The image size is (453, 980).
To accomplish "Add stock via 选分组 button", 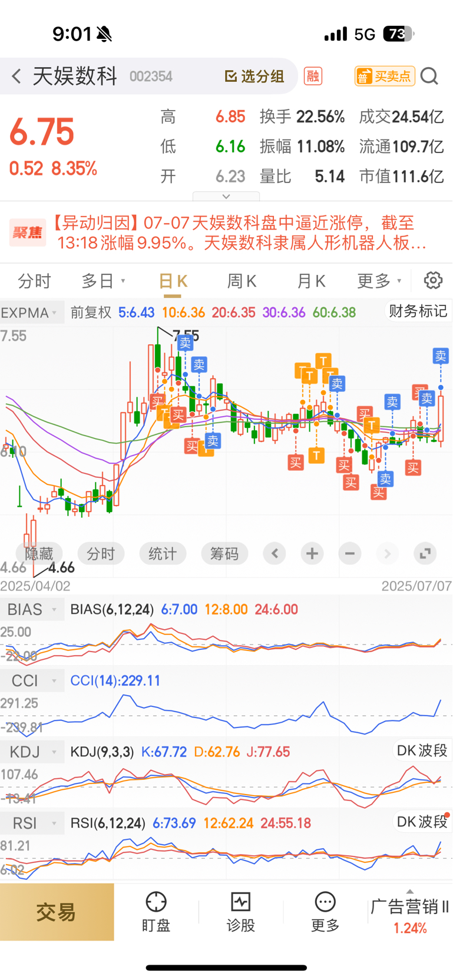I will click(254, 76).
